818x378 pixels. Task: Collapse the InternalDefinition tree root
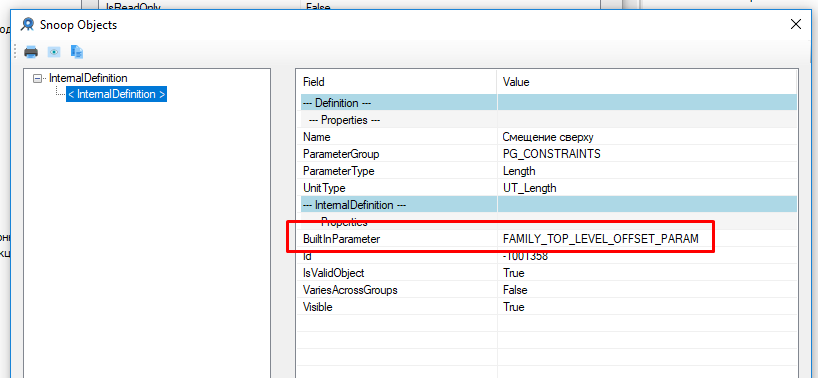coord(37,78)
